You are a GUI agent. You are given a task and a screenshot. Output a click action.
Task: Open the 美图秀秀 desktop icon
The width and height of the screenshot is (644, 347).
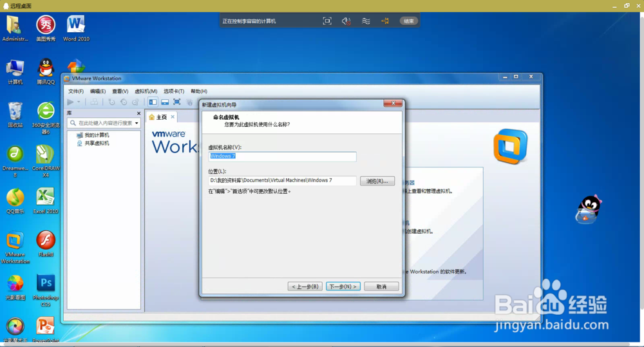[46, 28]
